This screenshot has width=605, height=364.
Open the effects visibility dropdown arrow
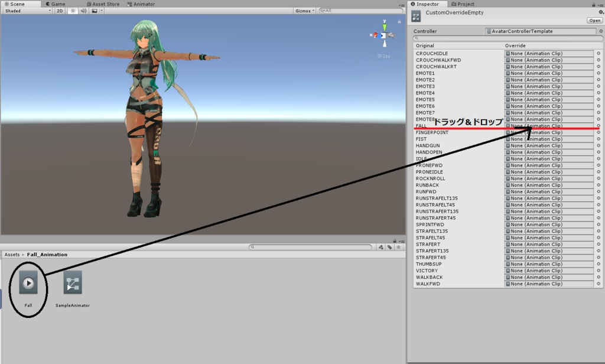pyautogui.click(x=102, y=10)
